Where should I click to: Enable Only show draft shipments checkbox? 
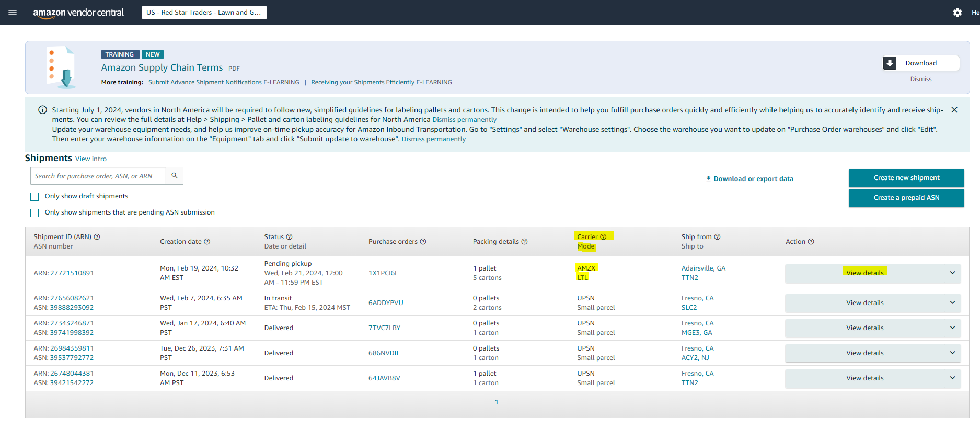(x=34, y=197)
